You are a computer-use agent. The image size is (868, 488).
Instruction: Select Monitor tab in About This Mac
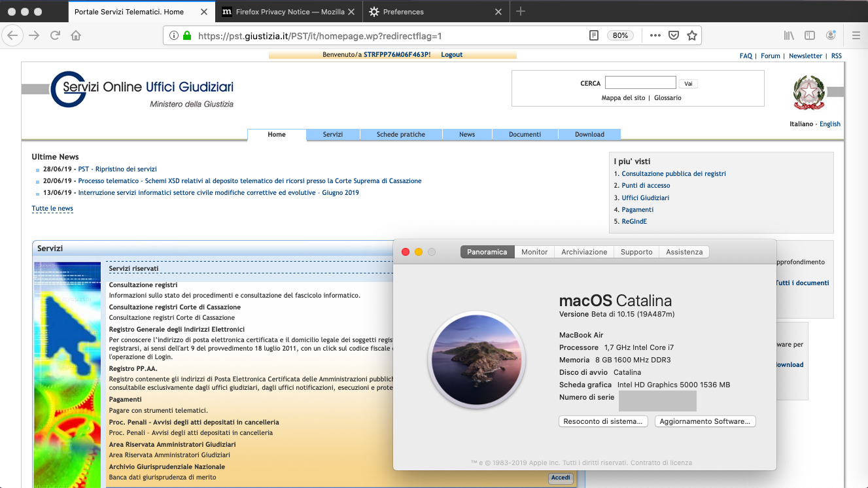[534, 252]
